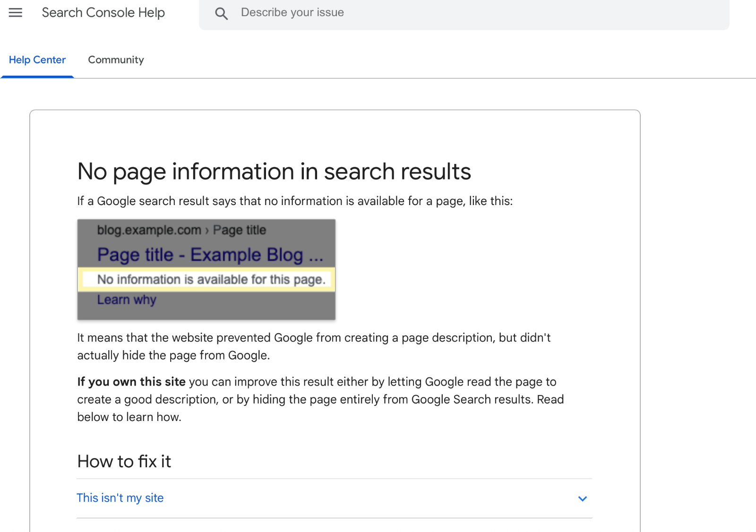Click the magnifying glass search icon
756x532 pixels.
(221, 13)
